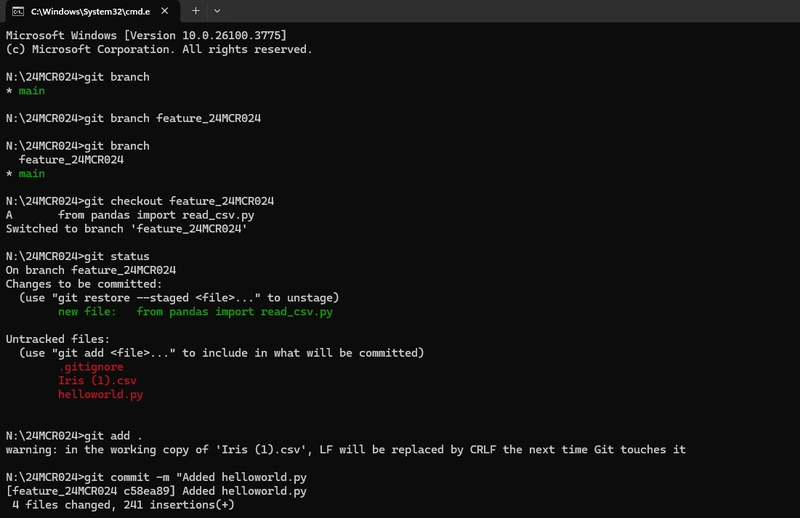Click the 'git checkout feature_24MCR024' command
This screenshot has height=518, width=800.
point(179,201)
